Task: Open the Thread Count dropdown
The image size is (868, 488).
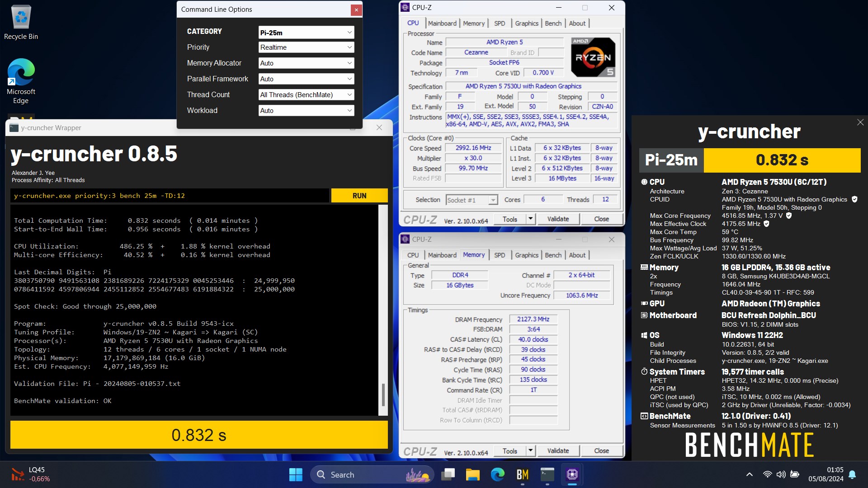Action: click(306, 95)
